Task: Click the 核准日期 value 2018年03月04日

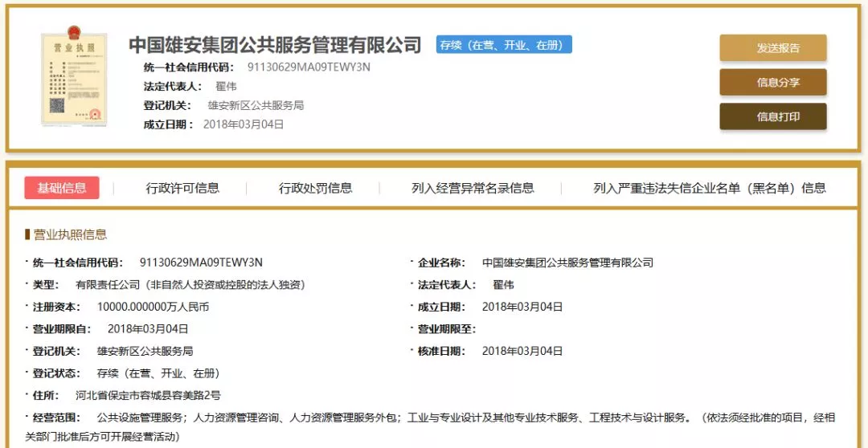Action: pos(522,351)
